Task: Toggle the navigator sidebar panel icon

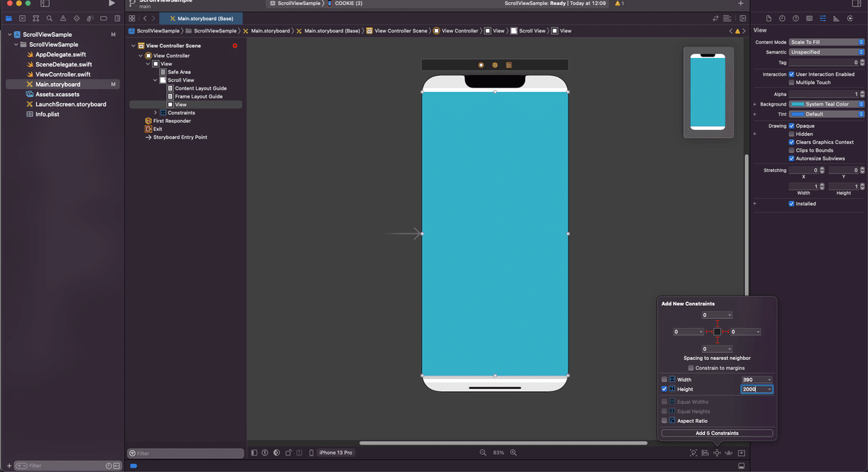Action: tap(45, 4)
